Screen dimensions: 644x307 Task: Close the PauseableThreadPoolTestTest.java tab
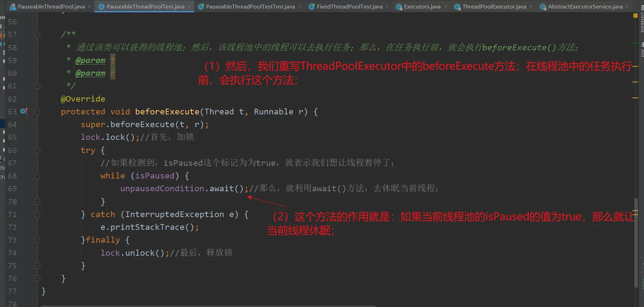[300, 6]
